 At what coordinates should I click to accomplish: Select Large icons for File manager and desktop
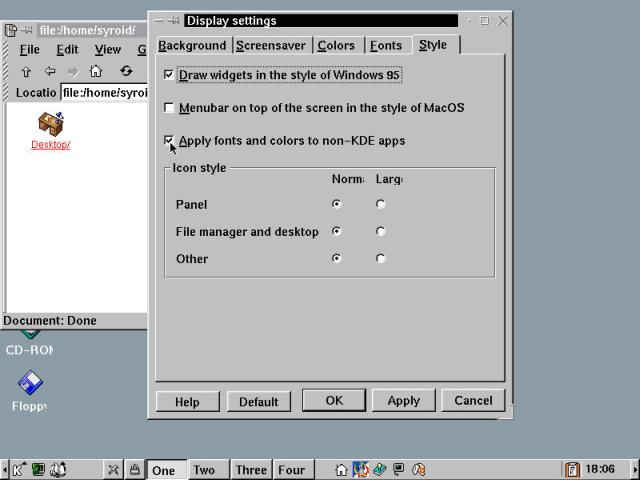pyautogui.click(x=380, y=231)
